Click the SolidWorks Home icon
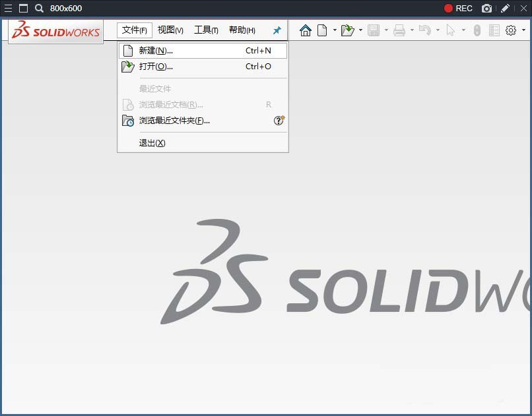532x416 pixels. coord(306,30)
